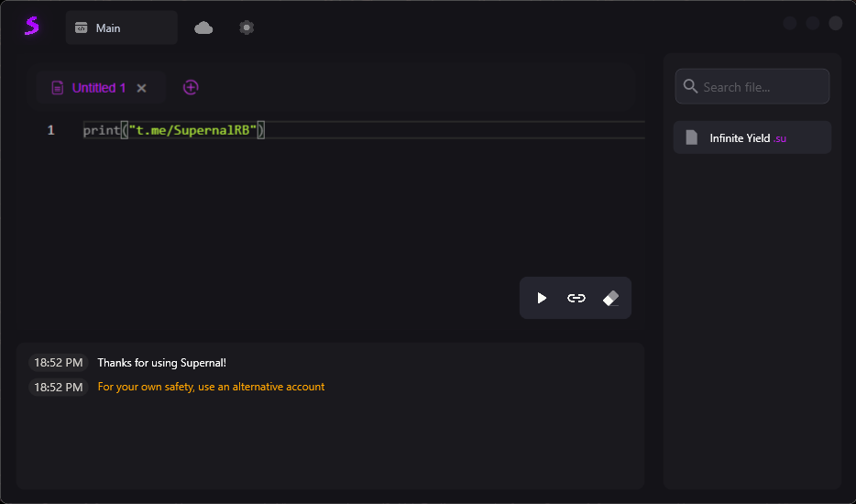Click the Infinite Yield file icon
The width and height of the screenshot is (856, 504).
[692, 137]
